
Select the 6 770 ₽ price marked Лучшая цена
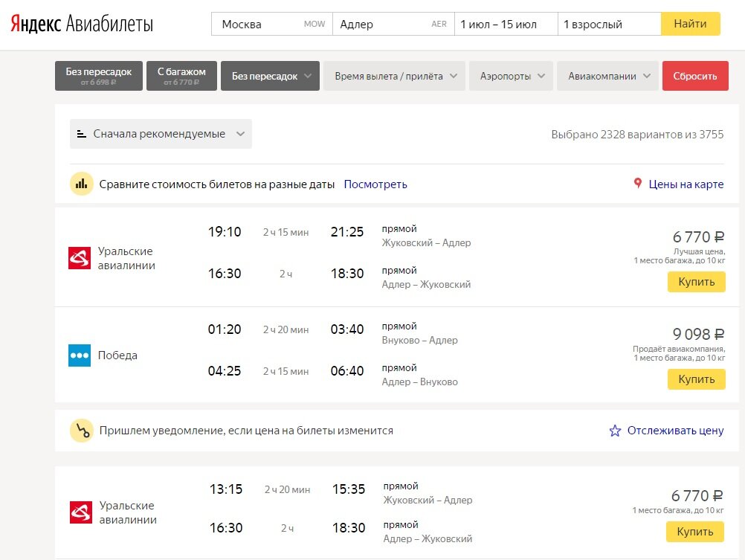click(698, 236)
